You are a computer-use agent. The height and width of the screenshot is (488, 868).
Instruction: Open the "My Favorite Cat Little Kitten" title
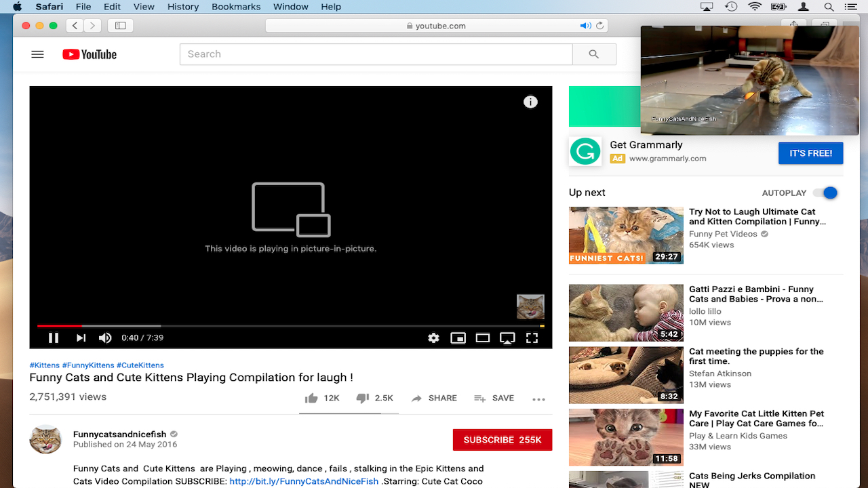coord(757,419)
